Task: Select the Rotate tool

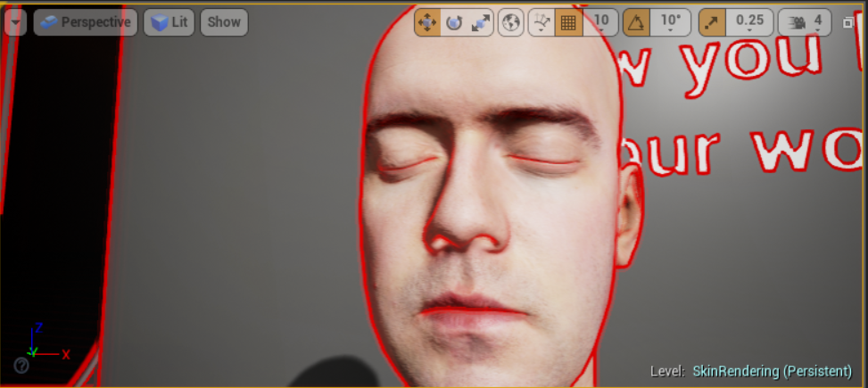Action: point(454,22)
